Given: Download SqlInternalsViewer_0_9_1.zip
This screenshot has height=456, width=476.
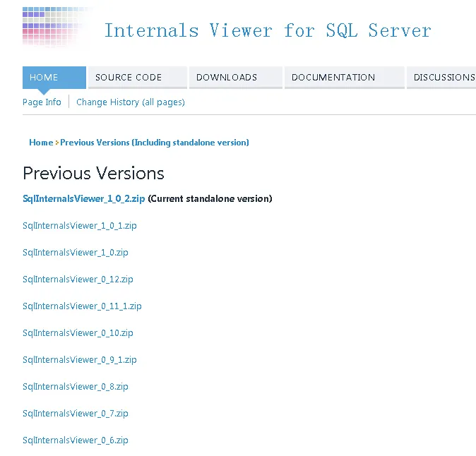Looking at the screenshot, I should tap(80, 360).
